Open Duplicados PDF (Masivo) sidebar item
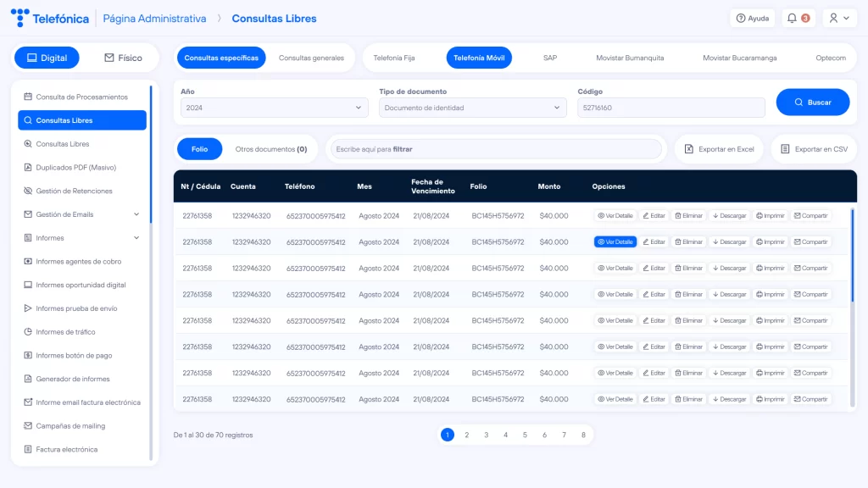The height and width of the screenshot is (488, 868). 75,168
